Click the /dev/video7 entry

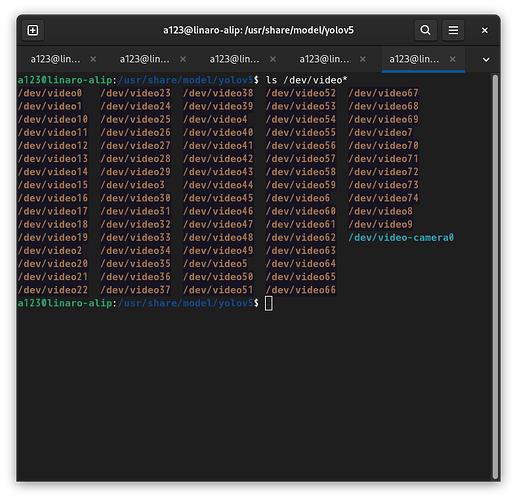coord(381,133)
